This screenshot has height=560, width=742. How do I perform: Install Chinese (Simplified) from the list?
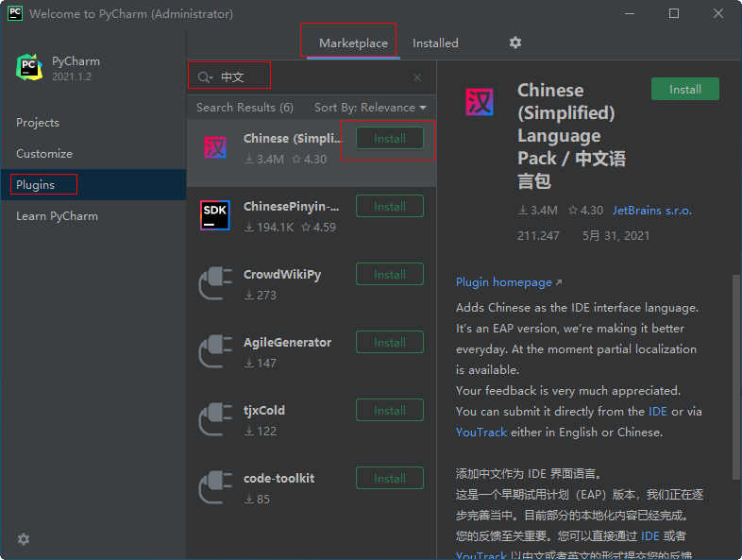390,138
